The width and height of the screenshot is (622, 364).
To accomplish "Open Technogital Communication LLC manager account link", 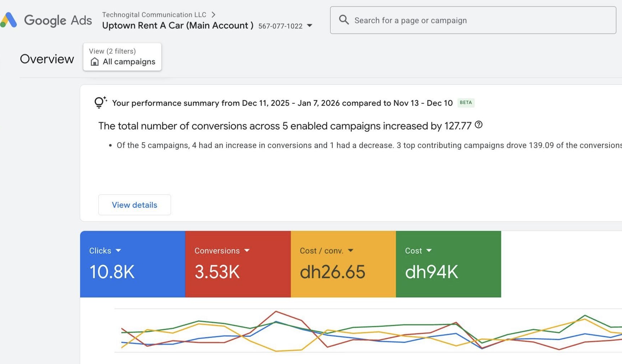I will pos(154,15).
